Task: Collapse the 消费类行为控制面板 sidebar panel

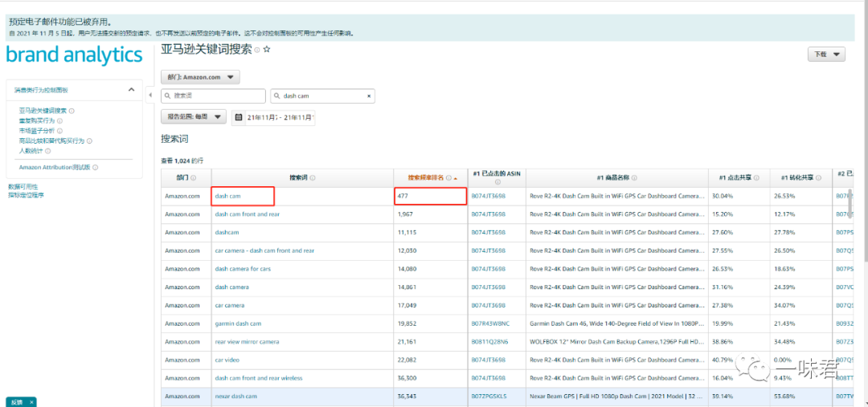Action: [x=131, y=90]
